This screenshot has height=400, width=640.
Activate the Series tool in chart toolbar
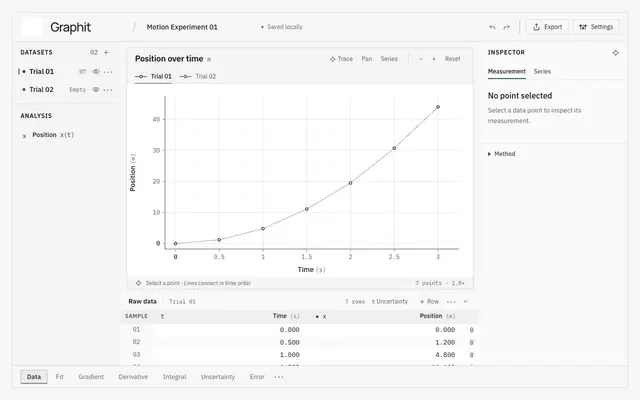click(x=389, y=59)
